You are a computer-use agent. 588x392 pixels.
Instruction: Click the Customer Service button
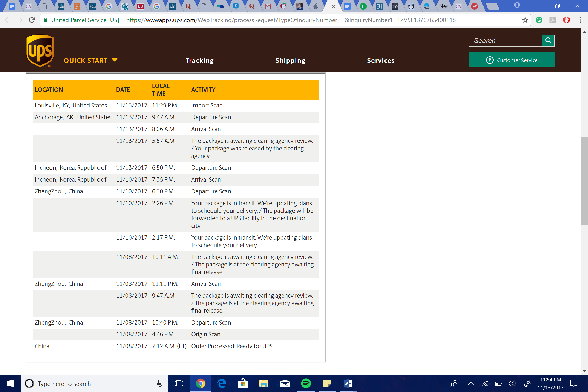pyautogui.click(x=511, y=60)
